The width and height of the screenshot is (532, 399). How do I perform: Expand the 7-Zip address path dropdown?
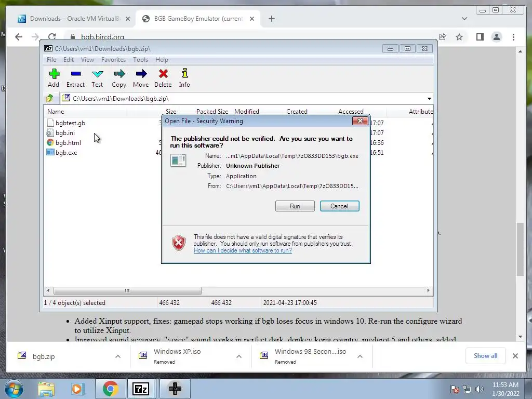tap(429, 98)
